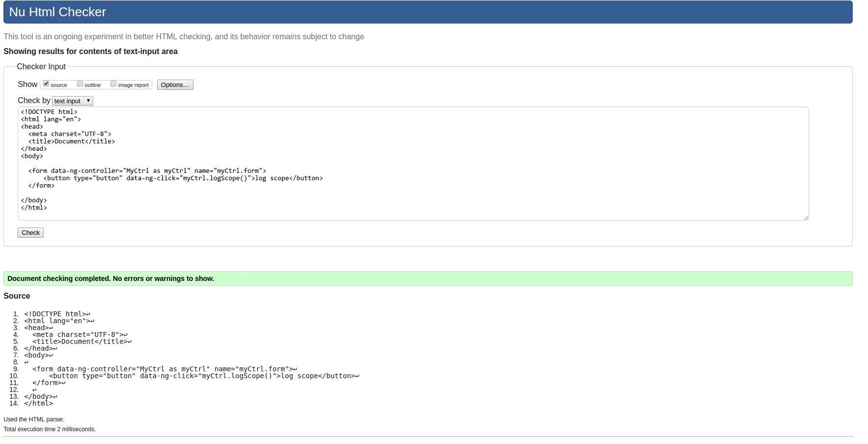Click the Nu Html Checker header title
The width and height of the screenshot is (868, 444).
57,12
